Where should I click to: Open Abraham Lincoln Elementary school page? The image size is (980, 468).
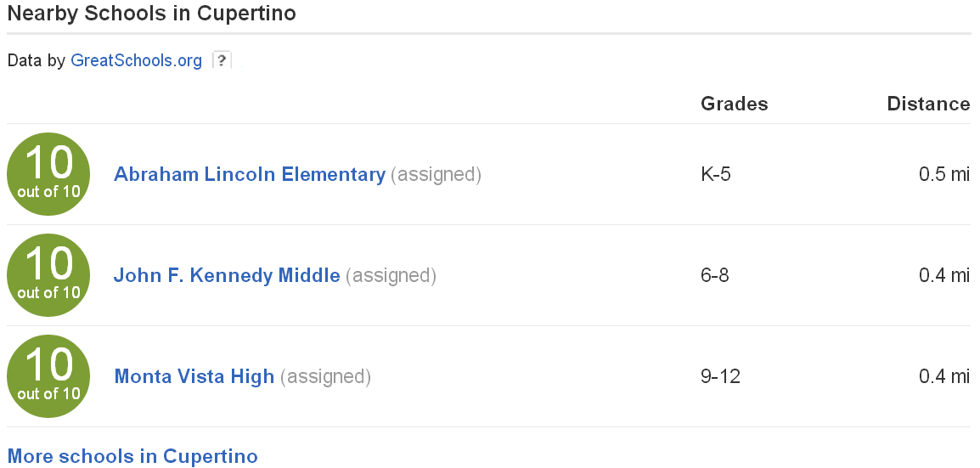pyautogui.click(x=250, y=174)
